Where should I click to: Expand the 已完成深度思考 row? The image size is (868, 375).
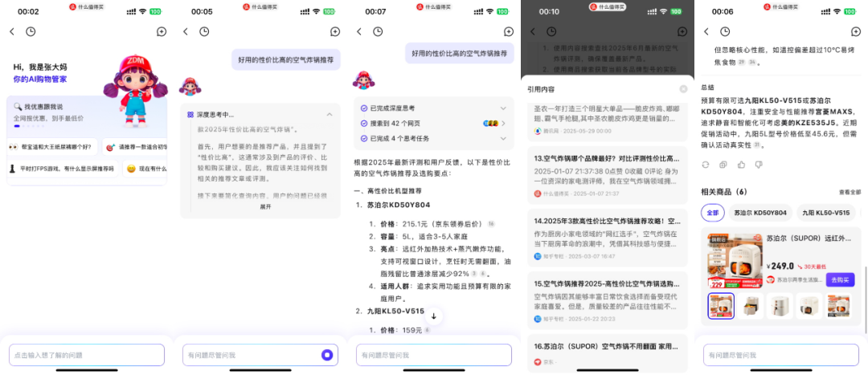[x=433, y=108]
